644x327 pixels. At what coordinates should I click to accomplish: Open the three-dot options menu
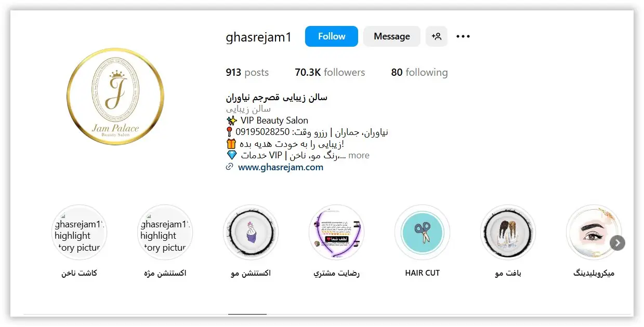pos(463,36)
